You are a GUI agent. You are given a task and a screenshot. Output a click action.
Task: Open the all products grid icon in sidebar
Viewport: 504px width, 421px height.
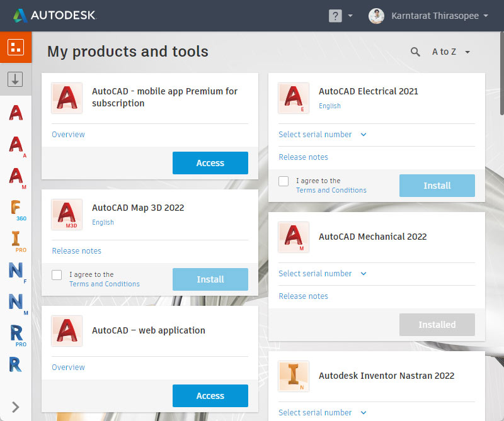click(x=16, y=47)
